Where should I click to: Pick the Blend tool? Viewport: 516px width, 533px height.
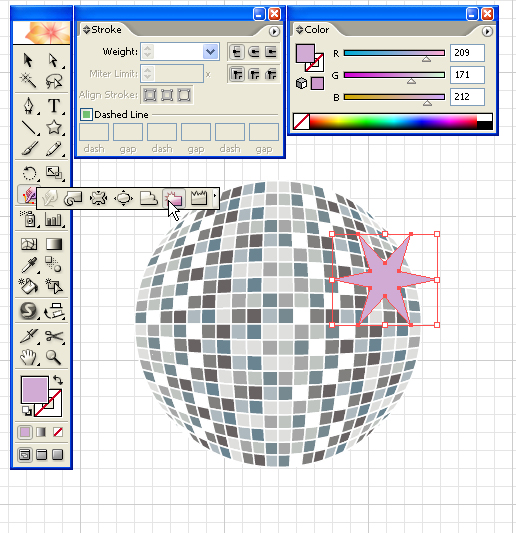54,264
